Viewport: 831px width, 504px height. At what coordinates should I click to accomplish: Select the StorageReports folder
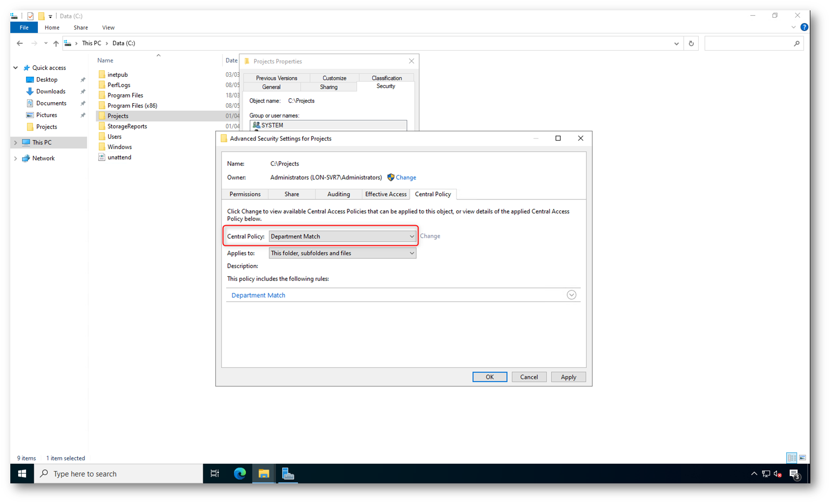[127, 126]
